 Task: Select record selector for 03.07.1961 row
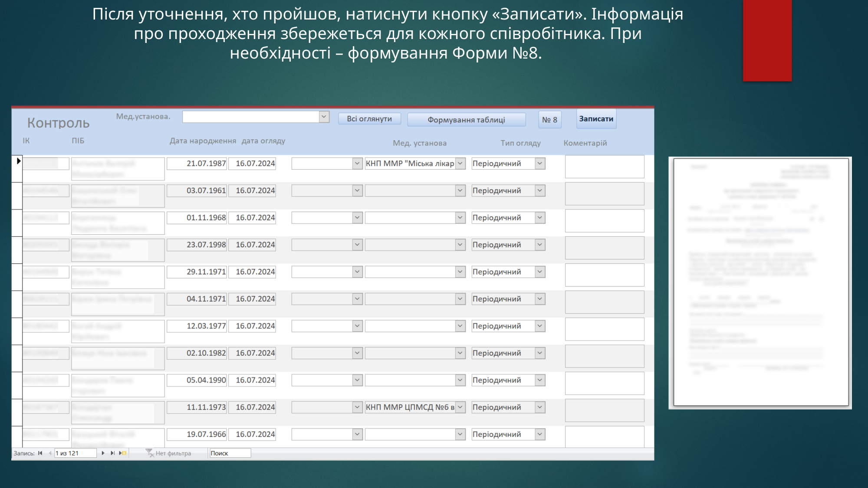[17, 196]
